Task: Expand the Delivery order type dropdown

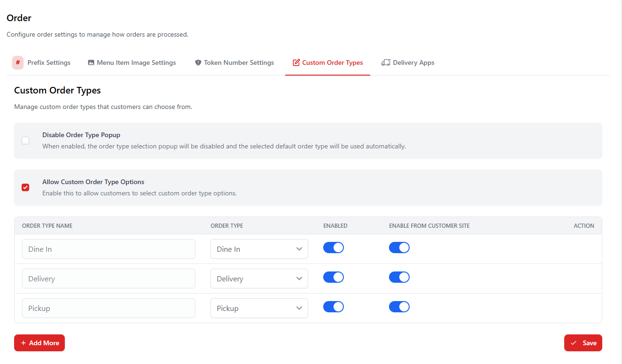Action: click(x=259, y=279)
